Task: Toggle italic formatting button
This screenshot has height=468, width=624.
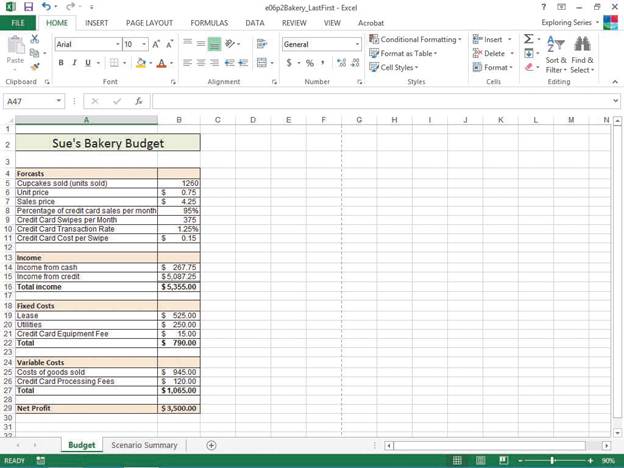Action: (x=74, y=63)
